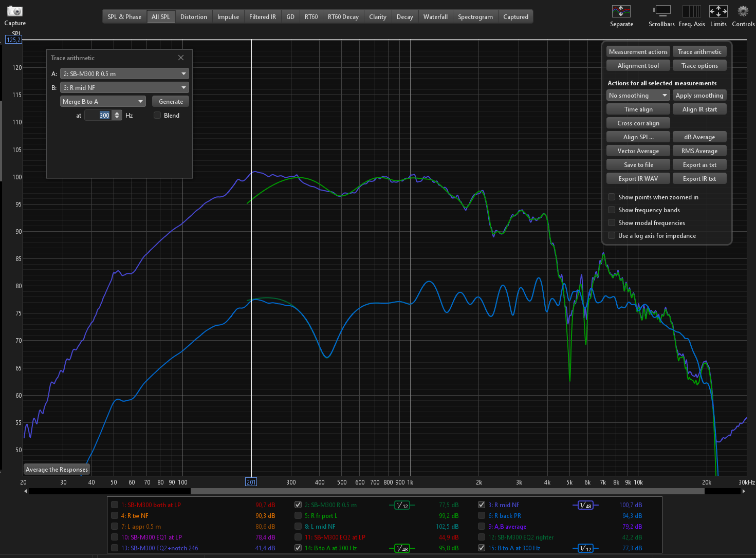Switch to the Distortion tab
Image resolution: width=756 pixels, height=558 pixels.
point(194,16)
